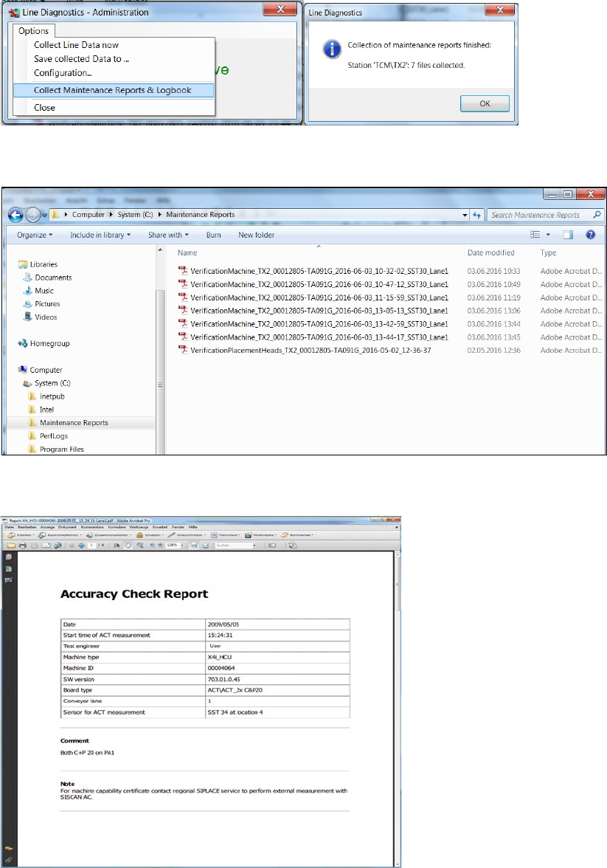Image resolution: width=607 pixels, height=868 pixels.
Task: Click 'Computer' in the address breadcrumb
Action: (x=88, y=215)
